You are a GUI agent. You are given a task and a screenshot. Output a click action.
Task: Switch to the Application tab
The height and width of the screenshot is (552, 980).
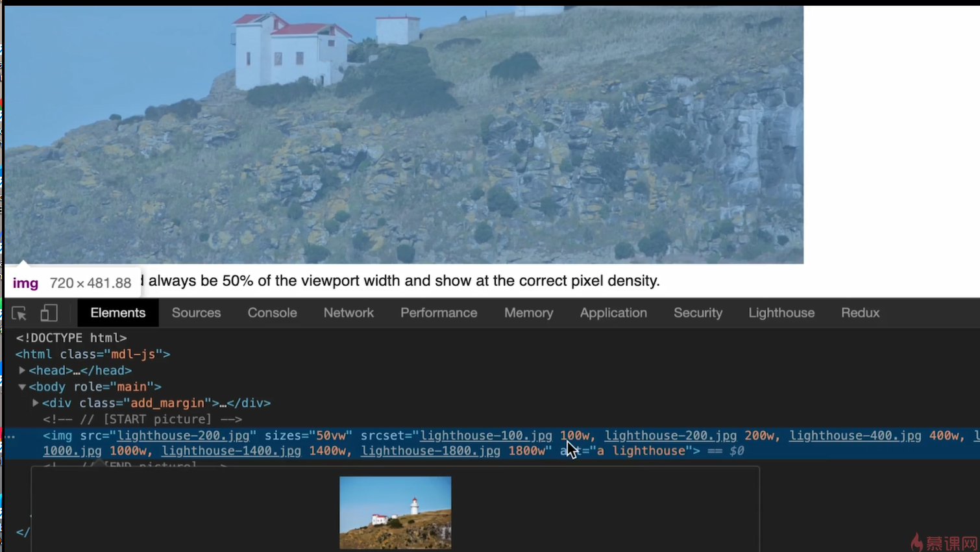(613, 313)
